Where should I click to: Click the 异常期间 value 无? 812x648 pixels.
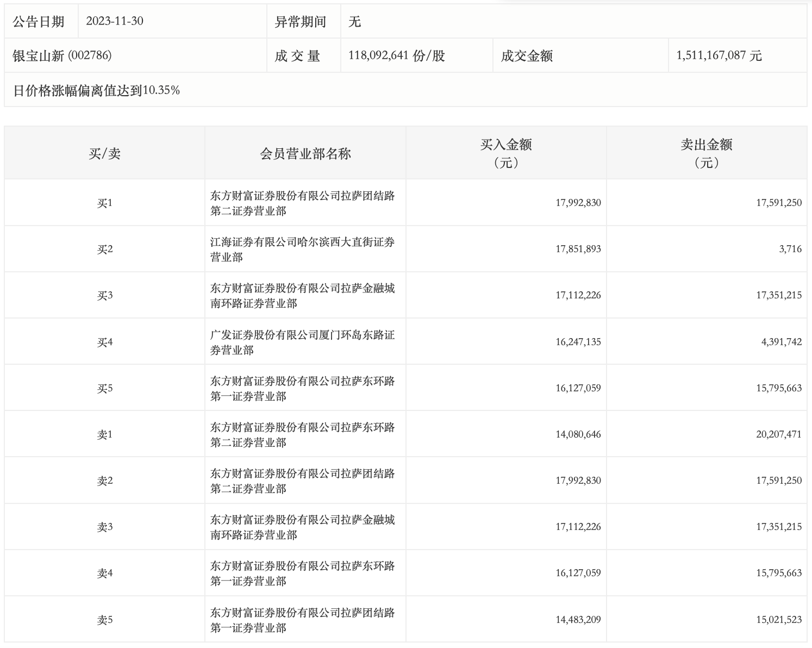[x=354, y=21]
